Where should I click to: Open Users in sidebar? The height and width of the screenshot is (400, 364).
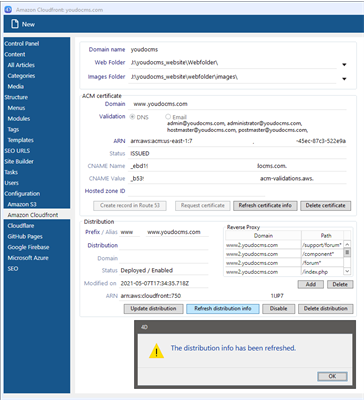point(11,183)
